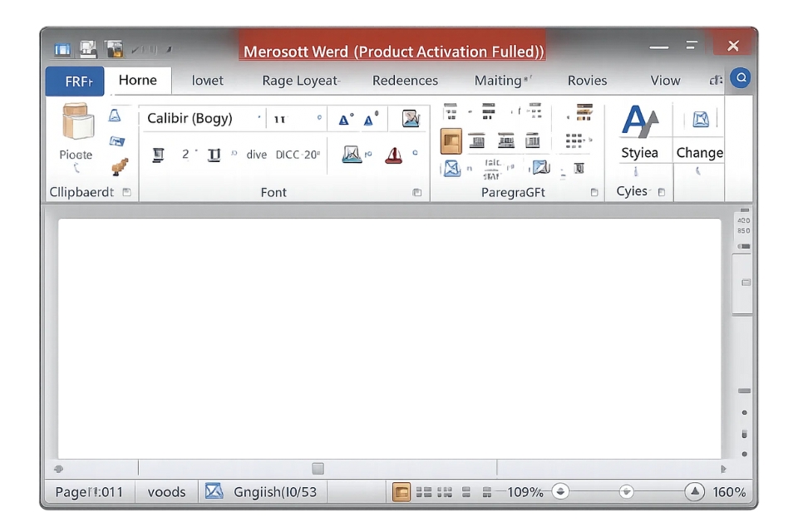Apply the Text Highlight Color icon
798x532 pixels.
coord(352,156)
